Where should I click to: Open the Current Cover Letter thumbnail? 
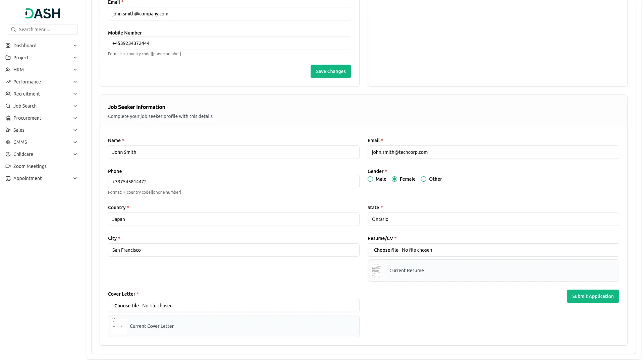[119, 326]
